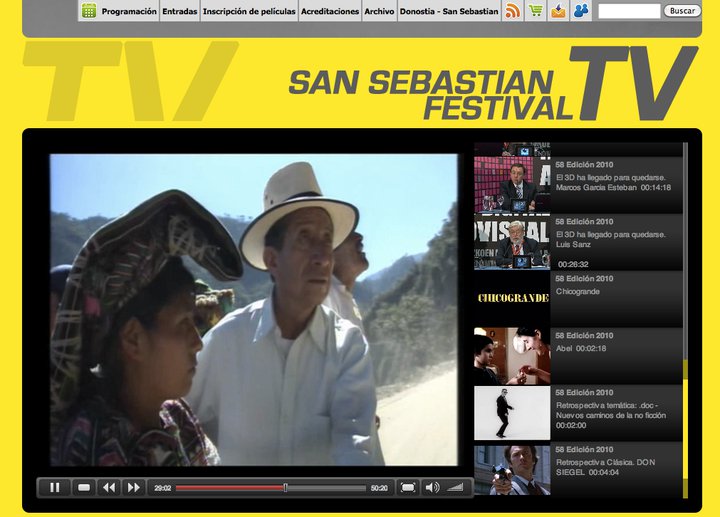This screenshot has height=517, width=720.
Task: Open the blue community users icon
Action: point(581,11)
